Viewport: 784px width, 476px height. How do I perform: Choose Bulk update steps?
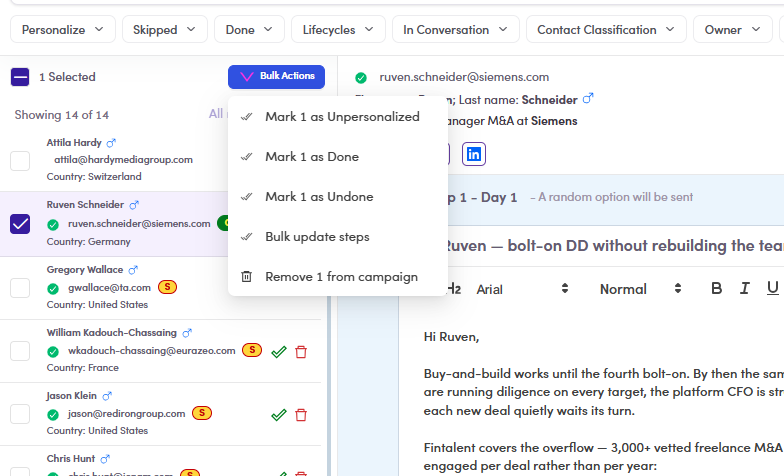338,237
